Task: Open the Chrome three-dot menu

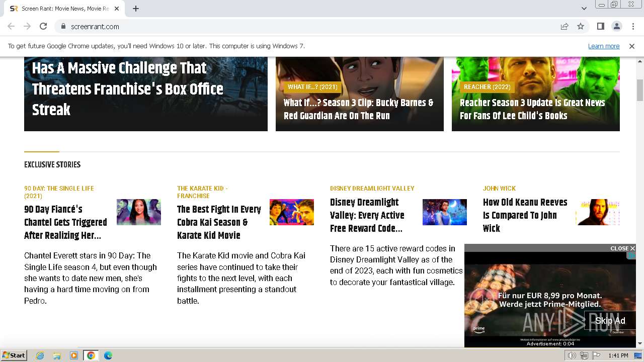Action: point(632,26)
